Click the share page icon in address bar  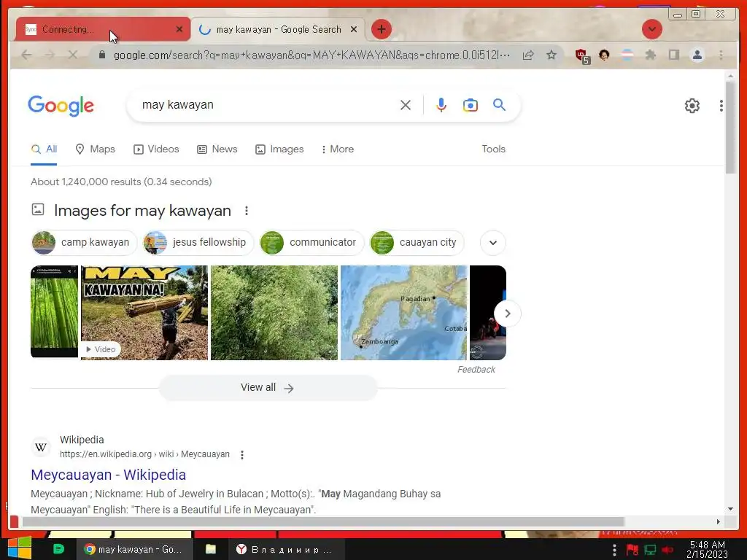[x=528, y=55]
